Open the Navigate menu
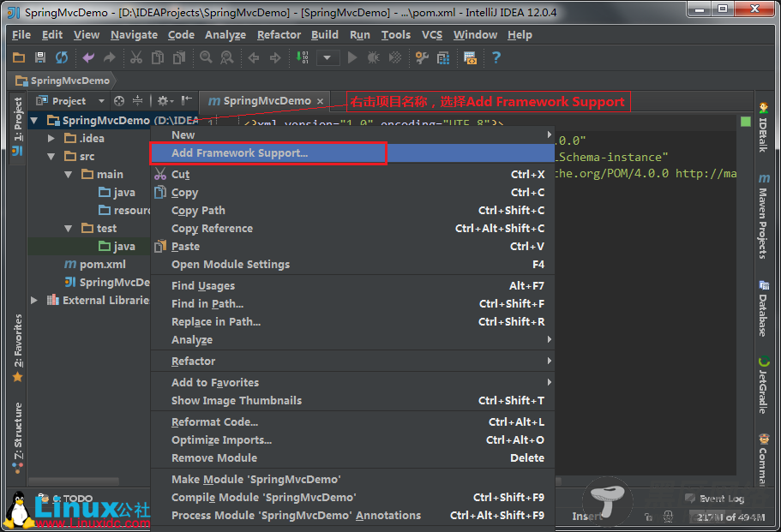This screenshot has width=781, height=532. click(x=134, y=35)
